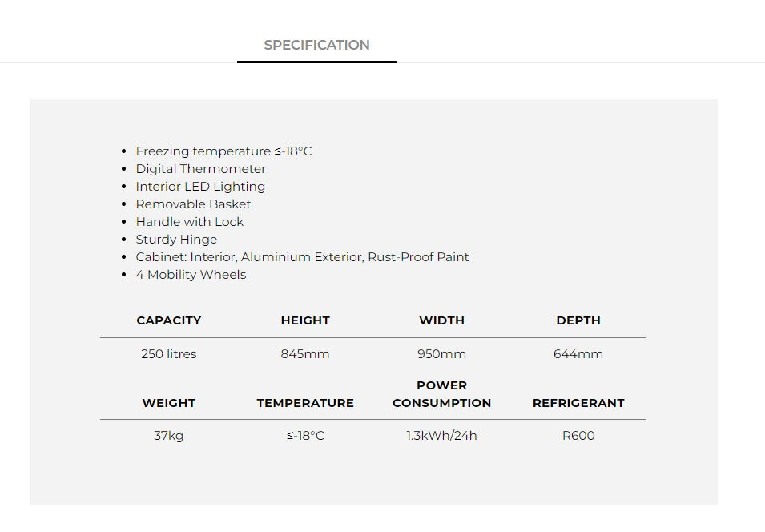Select the 250 litres capacity value
The height and width of the screenshot is (532, 765).
169,354
